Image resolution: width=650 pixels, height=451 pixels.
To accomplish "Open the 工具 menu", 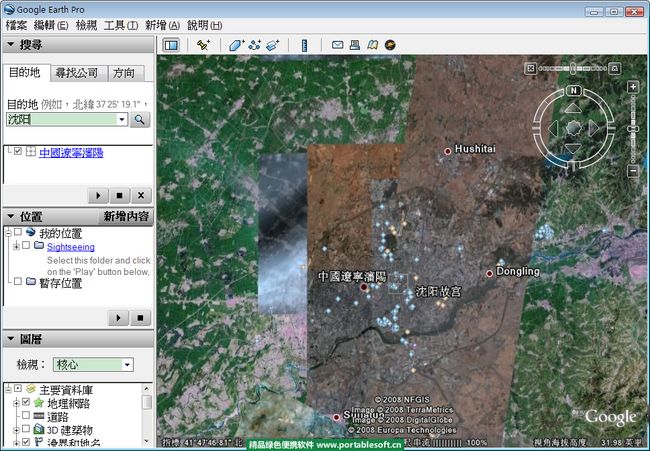I will [121, 26].
